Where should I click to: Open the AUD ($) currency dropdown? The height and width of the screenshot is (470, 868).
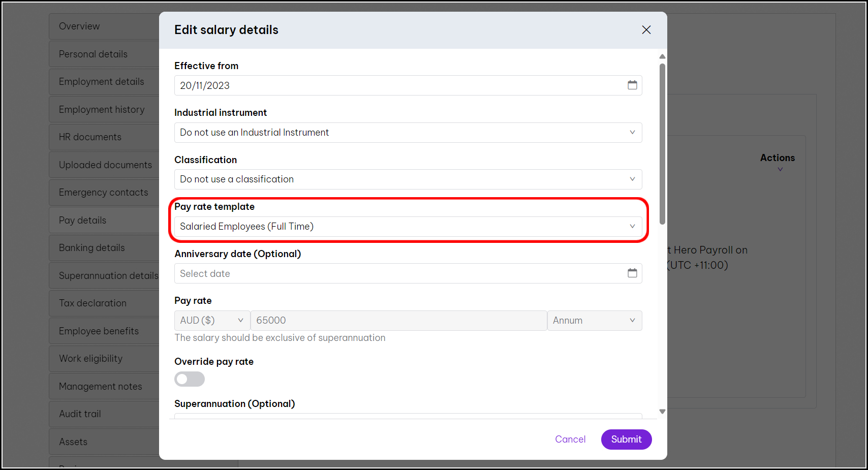(x=212, y=321)
